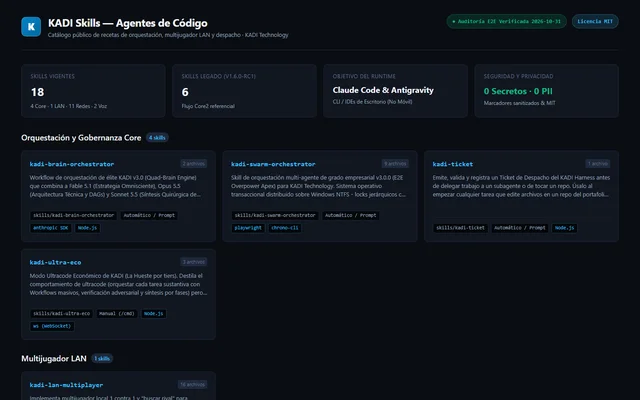Open the kadi-swarm-orchestrator skill title

273,164
